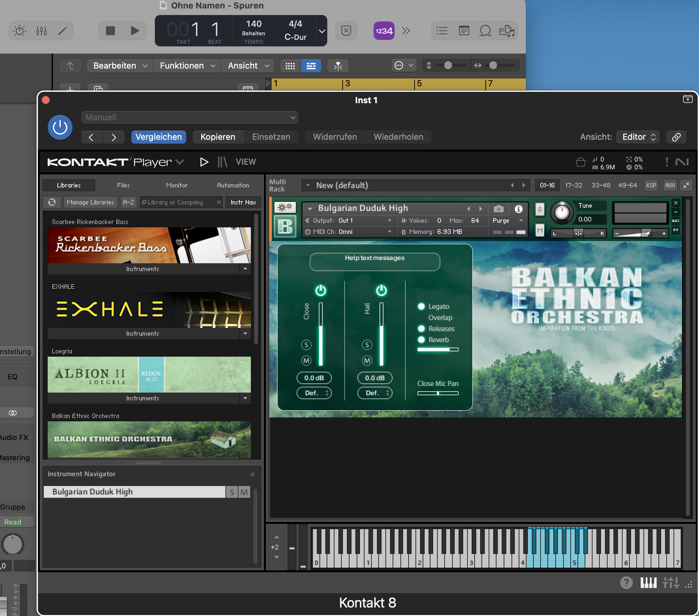
Task: Switch to grid view in the tracks toolbar
Action: coord(290,66)
